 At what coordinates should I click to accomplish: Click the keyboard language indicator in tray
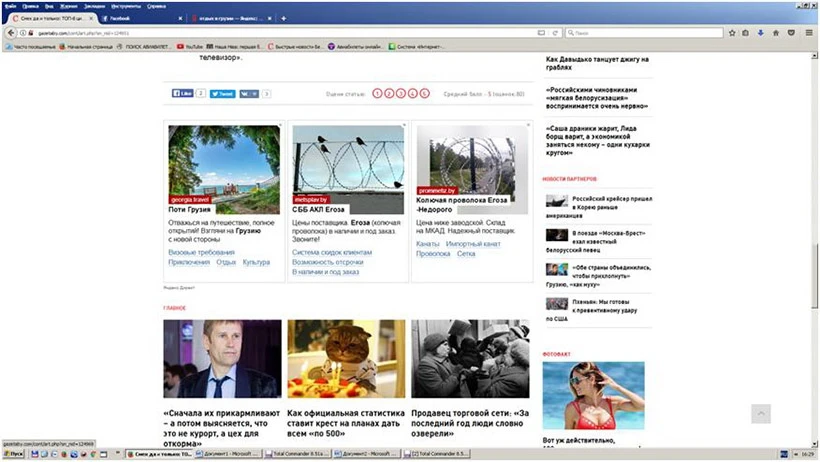click(784, 454)
